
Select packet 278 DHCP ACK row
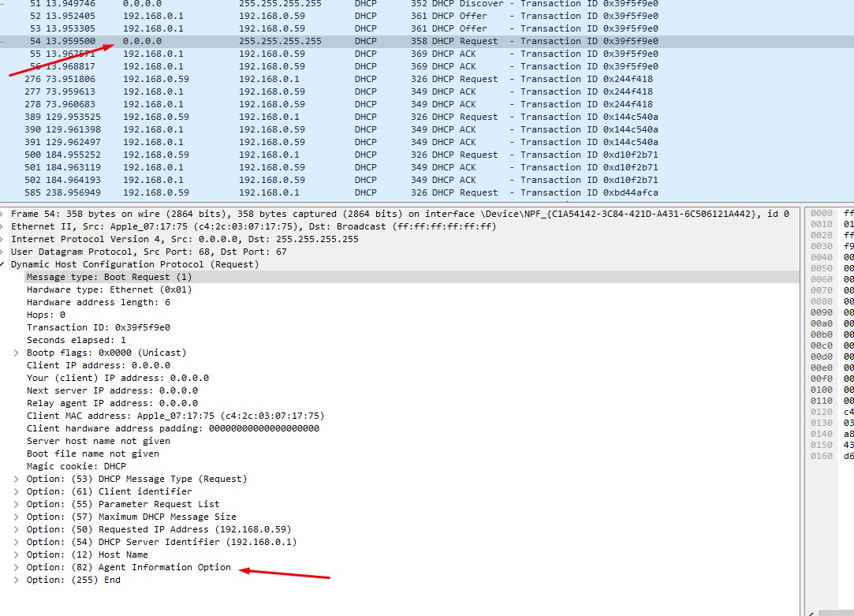[x=427, y=104]
